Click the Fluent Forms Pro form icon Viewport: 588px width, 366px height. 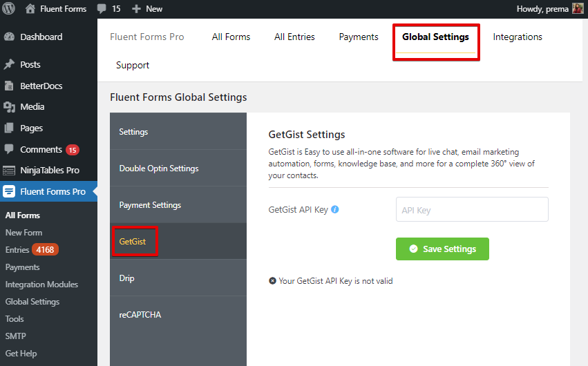tap(9, 191)
